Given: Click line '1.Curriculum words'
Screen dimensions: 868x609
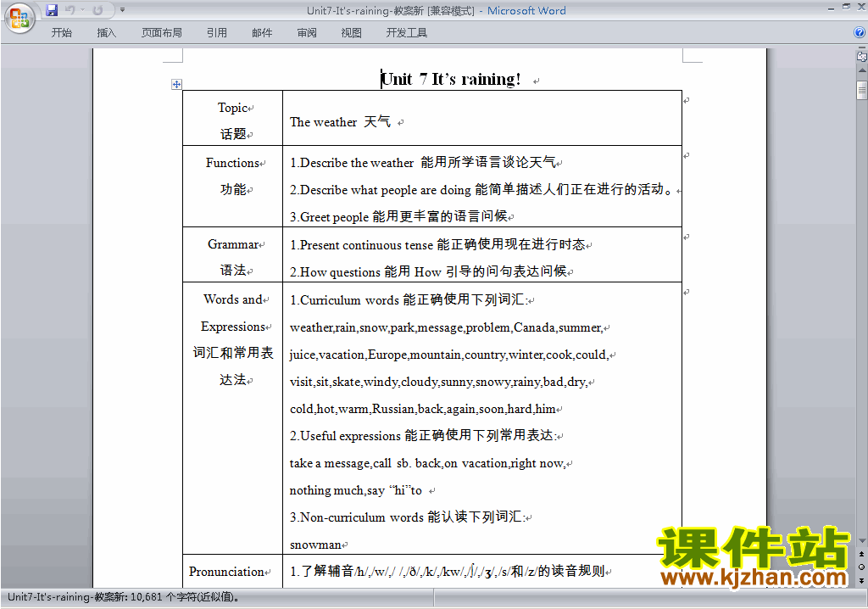Looking at the screenshot, I should tap(408, 299).
